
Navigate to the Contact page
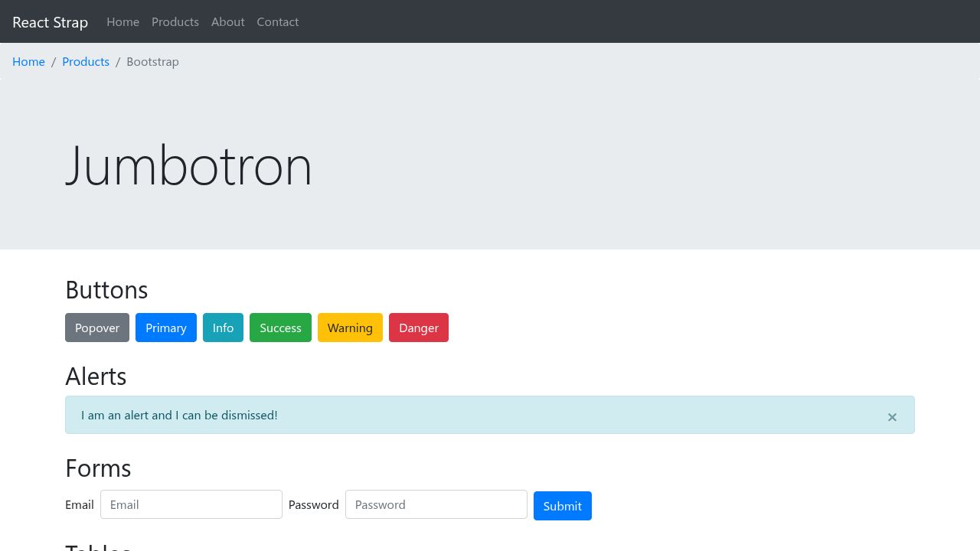tap(277, 21)
